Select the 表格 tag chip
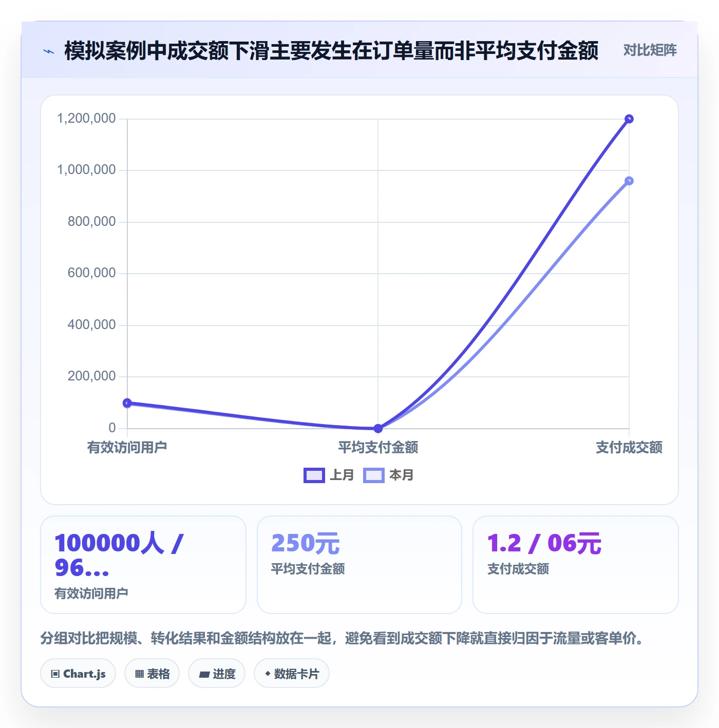 click(152, 674)
